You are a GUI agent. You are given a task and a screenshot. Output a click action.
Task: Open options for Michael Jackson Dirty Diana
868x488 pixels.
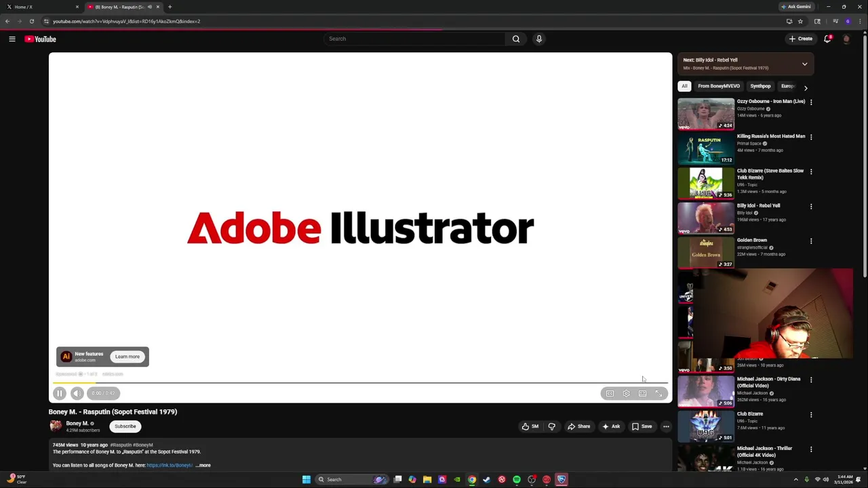click(811, 380)
